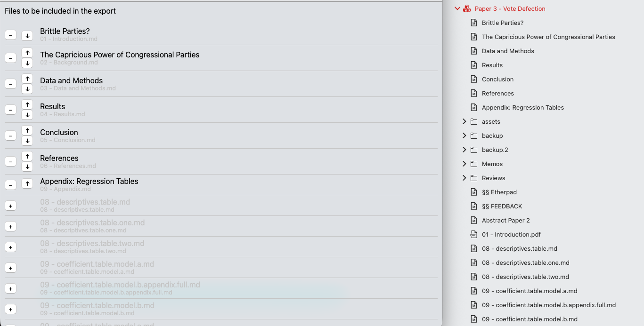The height and width of the screenshot is (326, 644).
Task: Remove "Brittle Parties?" from the export list
Action: pyautogui.click(x=10, y=34)
